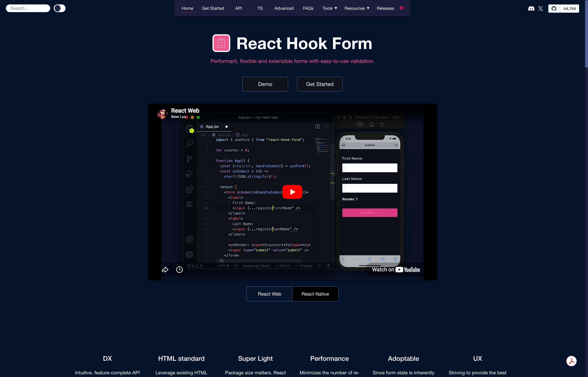This screenshot has height=377, width=588.
Task: Click the React Web video title link
Action: click(185, 111)
